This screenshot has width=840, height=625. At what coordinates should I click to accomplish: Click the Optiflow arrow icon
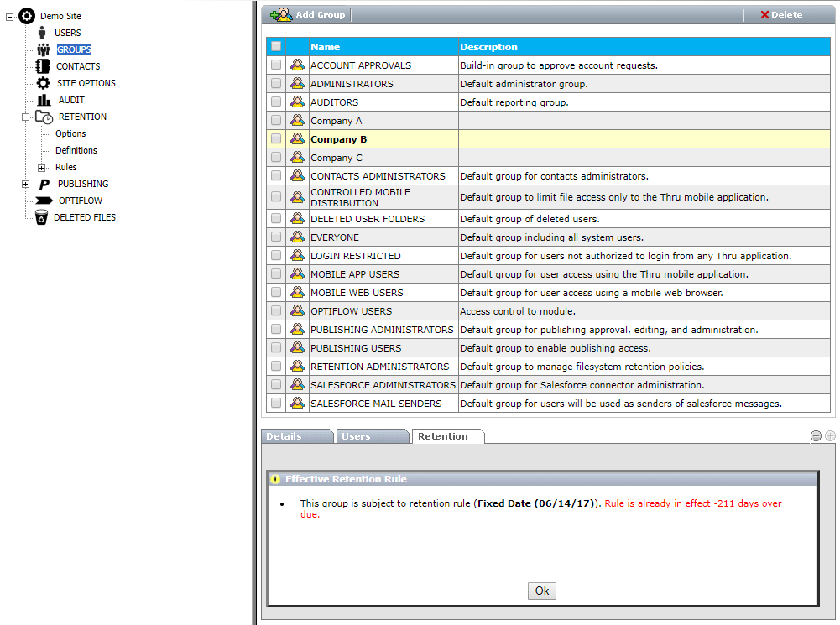[x=44, y=201]
